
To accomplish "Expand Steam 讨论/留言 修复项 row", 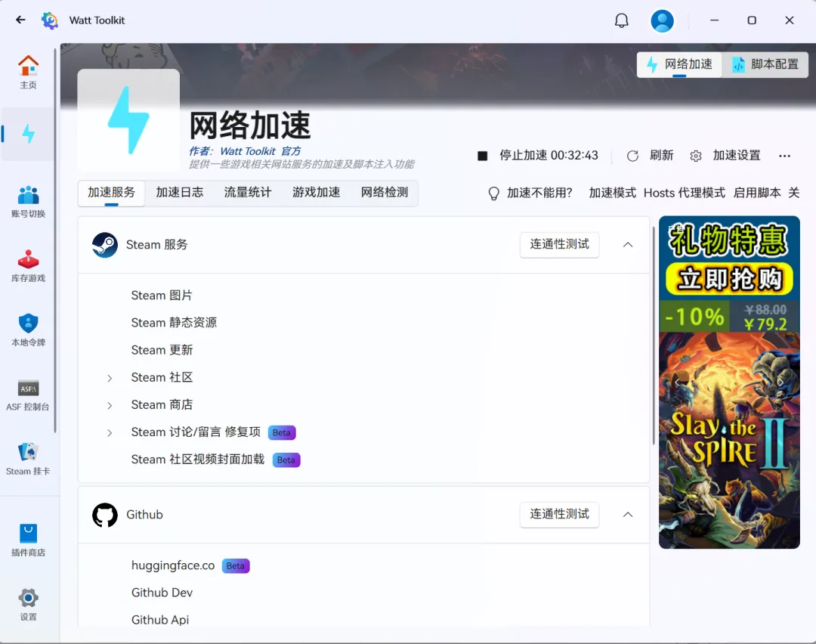I will (x=110, y=432).
